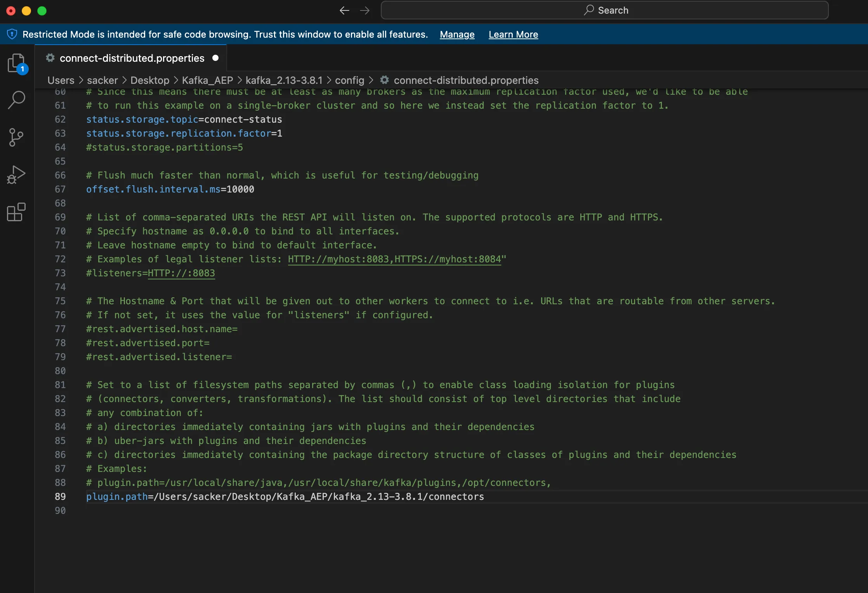Click the unsaved dot on connect-distributed.properties tab
This screenshot has height=593, width=868.
click(x=215, y=58)
